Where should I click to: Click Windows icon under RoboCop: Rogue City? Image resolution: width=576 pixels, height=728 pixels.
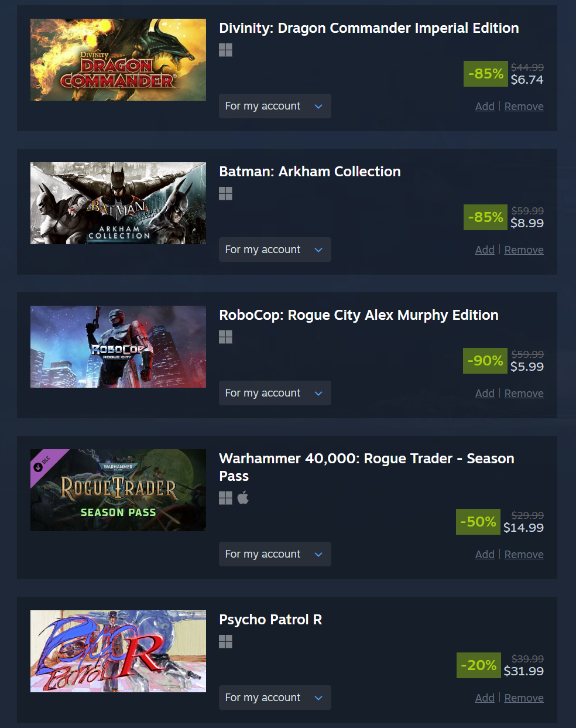225,337
